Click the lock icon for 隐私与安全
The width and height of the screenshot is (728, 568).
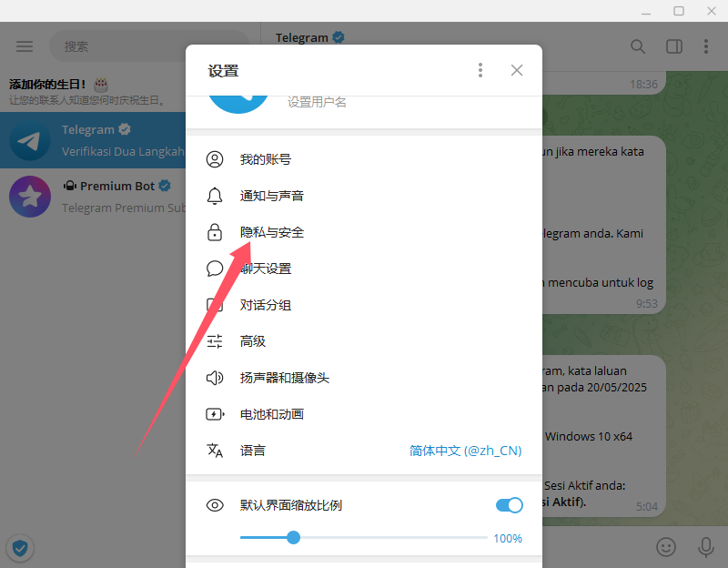coord(215,232)
